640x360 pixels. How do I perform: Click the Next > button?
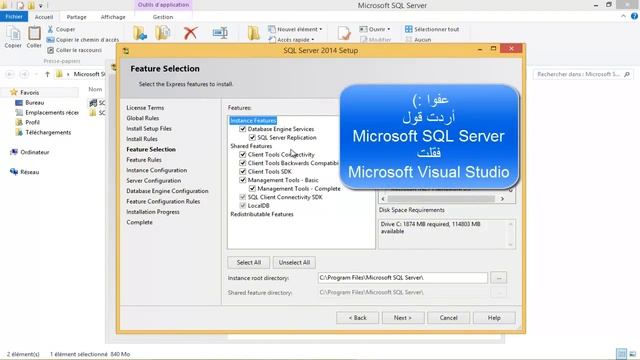[x=403, y=318]
